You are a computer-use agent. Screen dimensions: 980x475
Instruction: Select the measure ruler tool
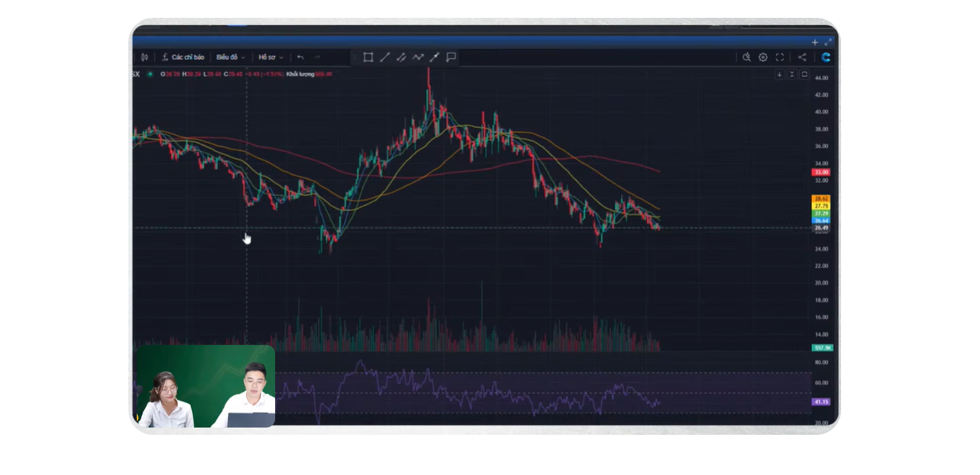[x=435, y=57]
